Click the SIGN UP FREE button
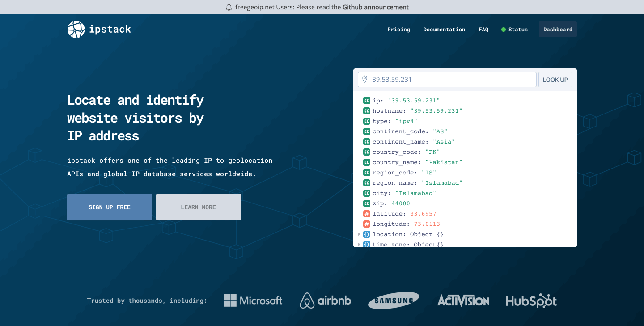The height and width of the screenshot is (326, 644). click(110, 207)
